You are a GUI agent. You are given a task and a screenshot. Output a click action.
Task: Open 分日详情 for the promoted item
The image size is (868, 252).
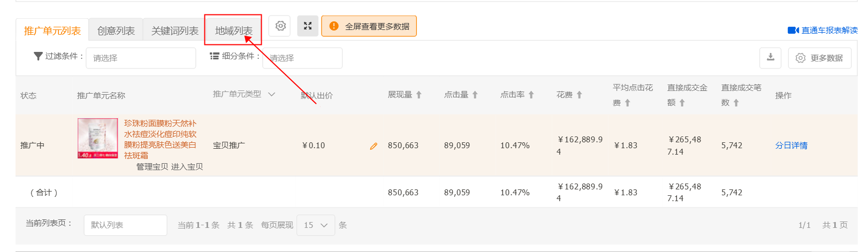[791, 146]
